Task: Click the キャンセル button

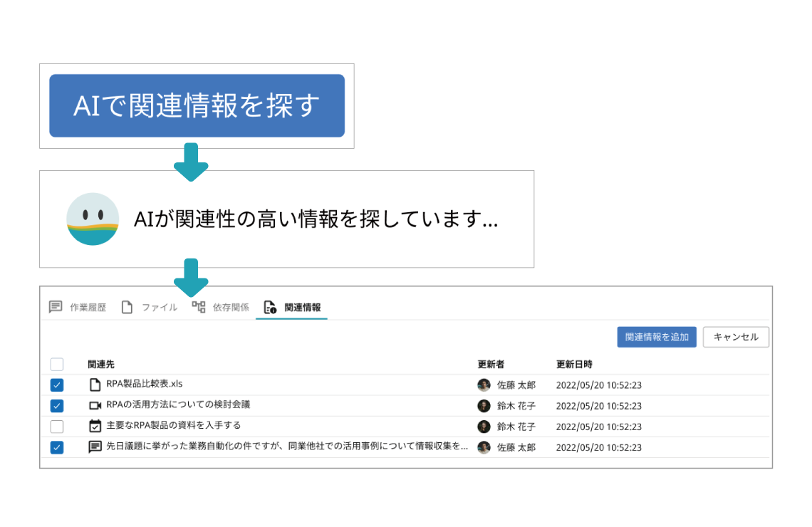Action: 736,337
